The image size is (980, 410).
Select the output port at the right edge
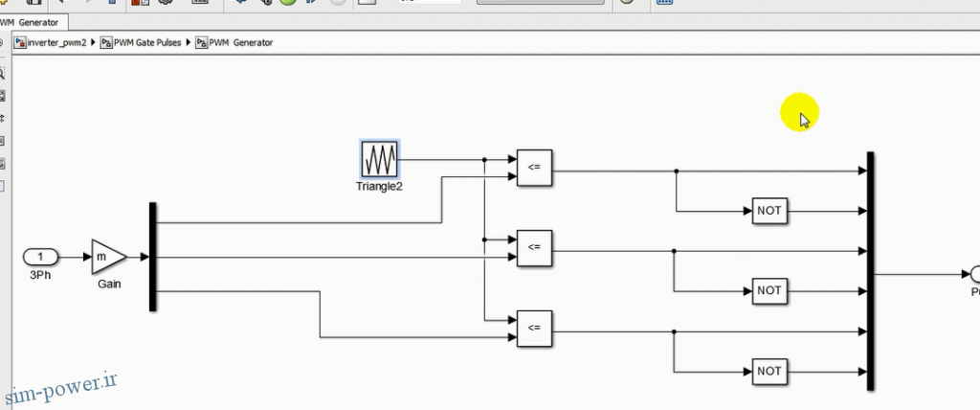tap(975, 274)
